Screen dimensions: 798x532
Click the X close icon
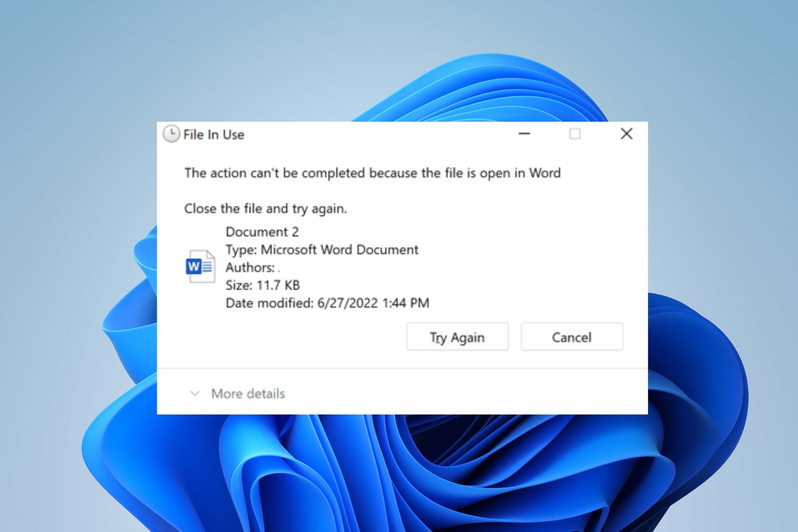click(x=626, y=134)
